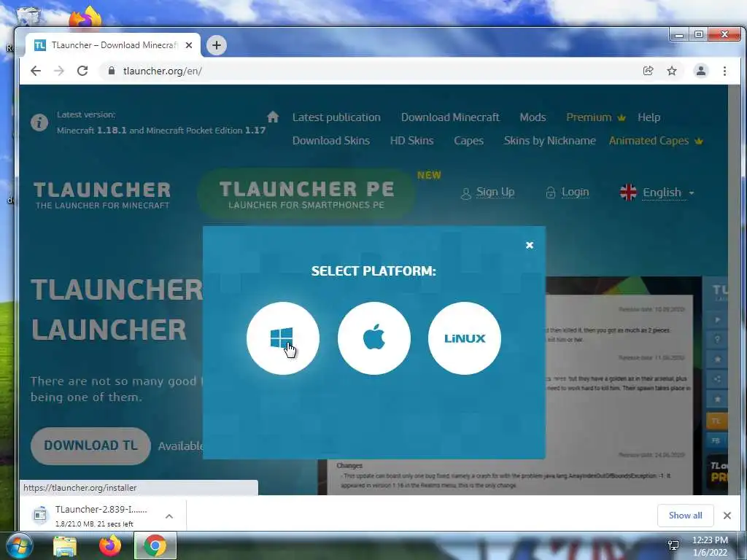Open Windows Explorer from taskbar
This screenshot has width=747, height=560.
[65, 546]
